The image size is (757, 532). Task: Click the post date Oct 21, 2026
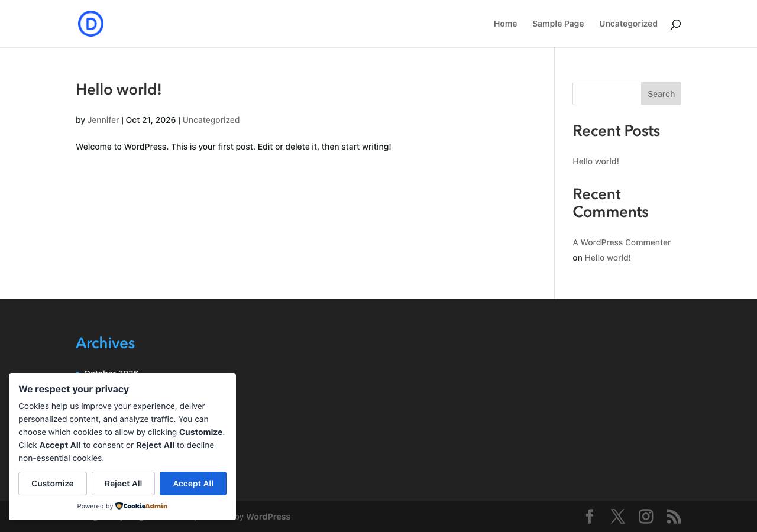pos(151,120)
